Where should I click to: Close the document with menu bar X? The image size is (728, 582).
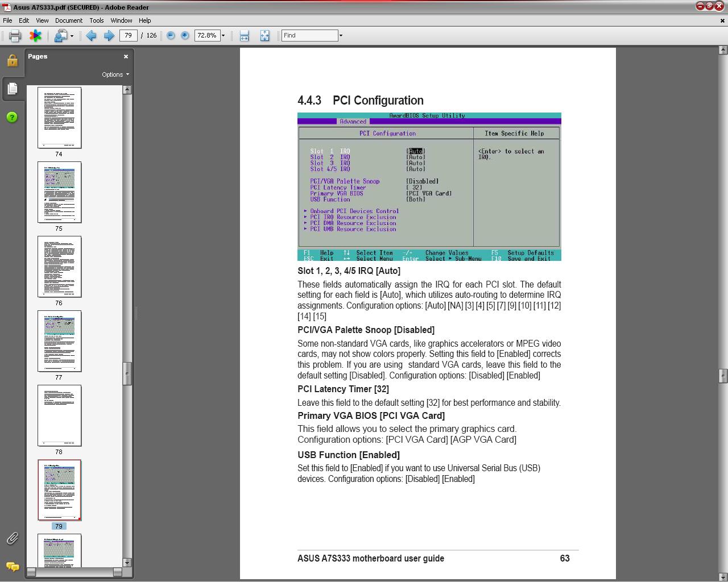click(723, 20)
